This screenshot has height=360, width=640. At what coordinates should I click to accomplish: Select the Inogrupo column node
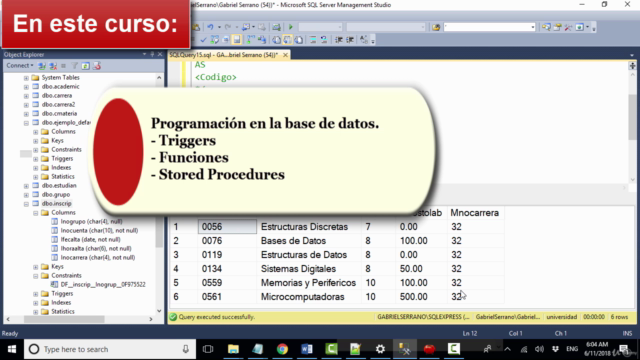(x=91, y=221)
